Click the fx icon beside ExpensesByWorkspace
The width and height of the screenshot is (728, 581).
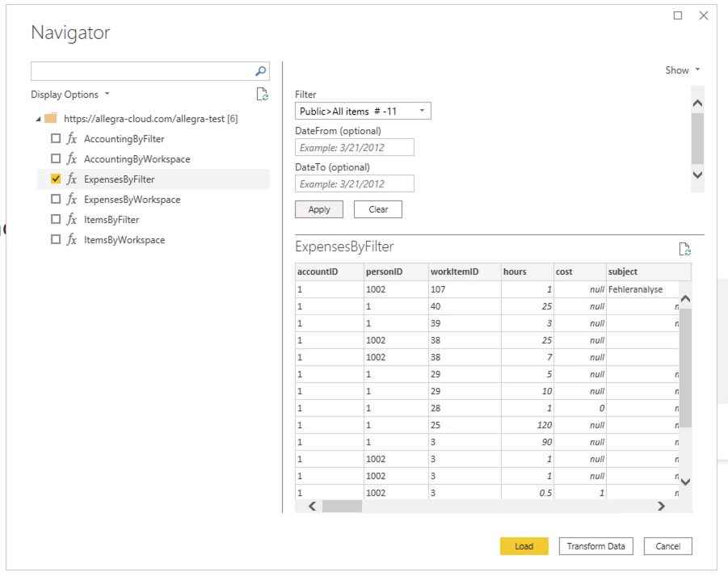72,199
